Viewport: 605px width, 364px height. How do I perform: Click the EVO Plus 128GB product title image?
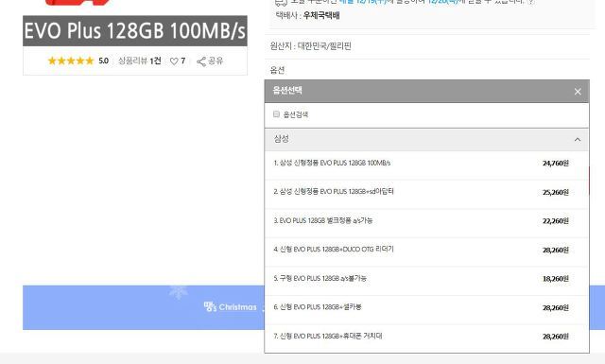(x=135, y=31)
